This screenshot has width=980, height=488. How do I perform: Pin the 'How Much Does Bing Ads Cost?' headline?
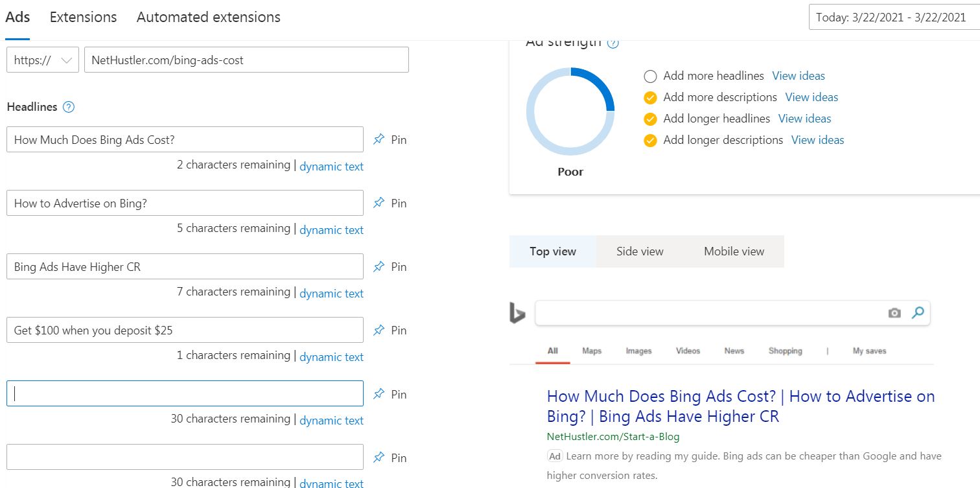tap(390, 139)
